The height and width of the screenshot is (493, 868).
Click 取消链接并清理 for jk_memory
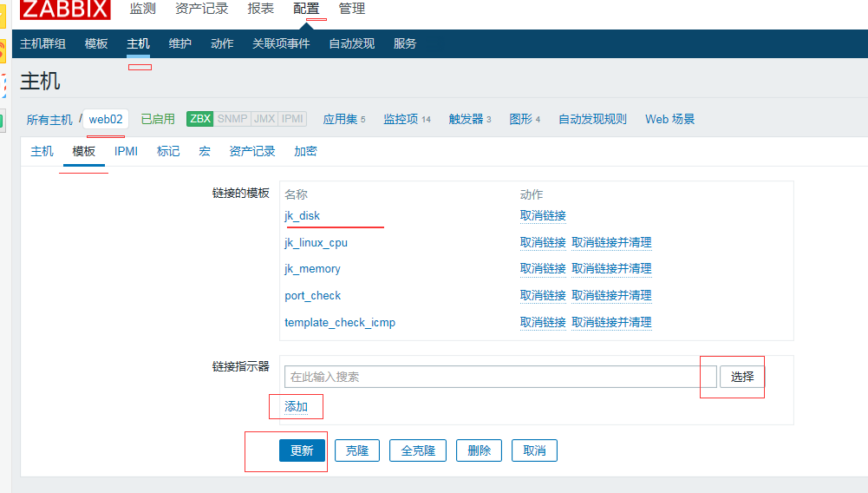pyautogui.click(x=611, y=269)
